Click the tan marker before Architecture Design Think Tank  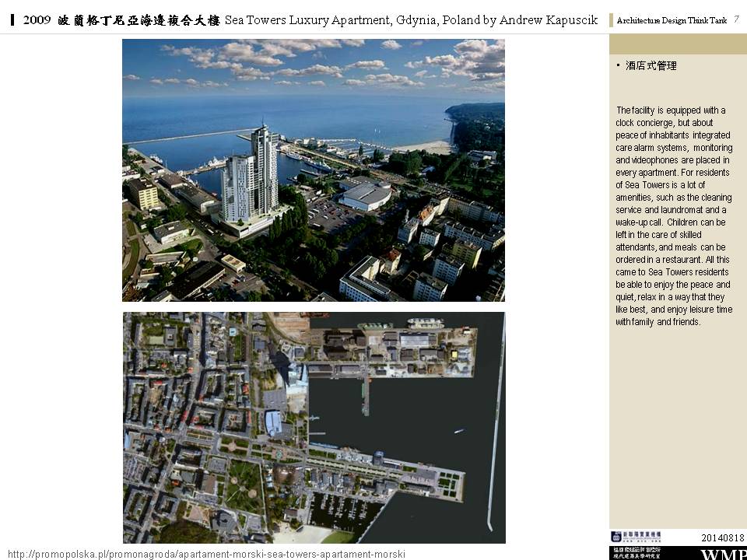611,20
